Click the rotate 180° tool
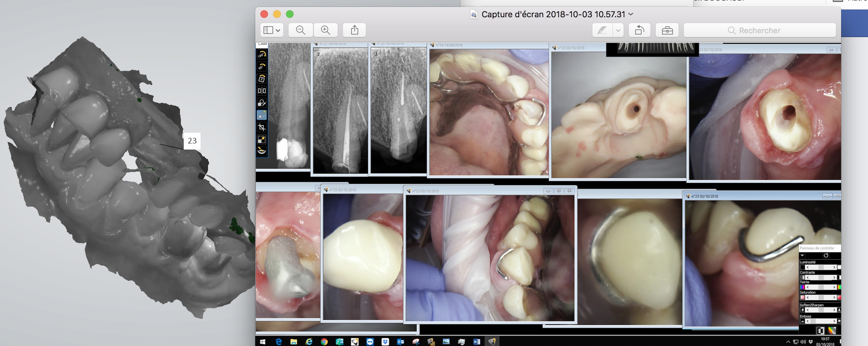Image resolution: width=868 pixels, height=346 pixels. pyautogui.click(x=262, y=55)
